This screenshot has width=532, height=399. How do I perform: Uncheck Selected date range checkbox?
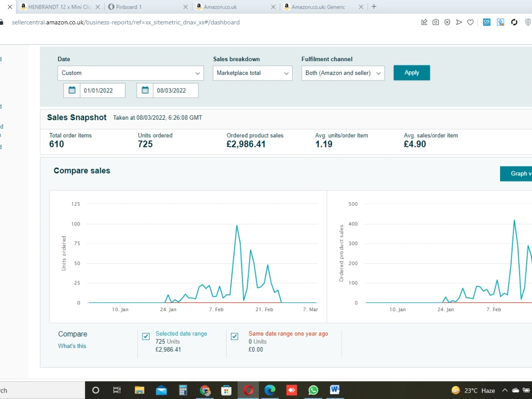tap(146, 336)
